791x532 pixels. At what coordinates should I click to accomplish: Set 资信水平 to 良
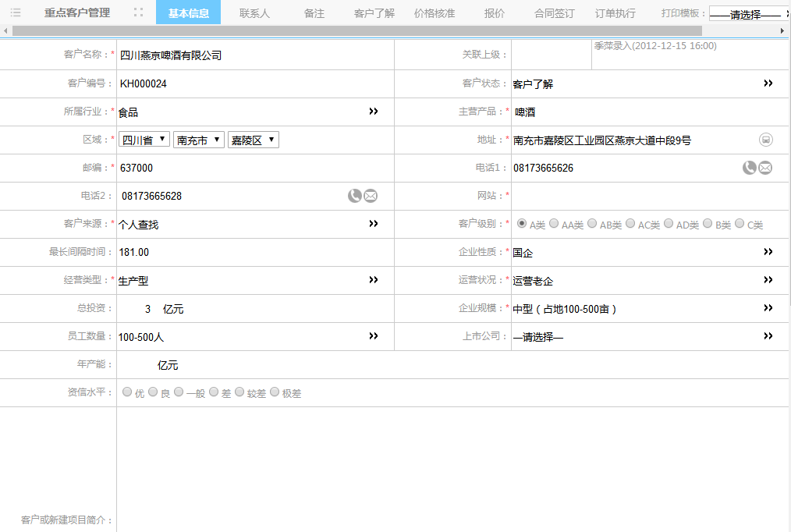[153, 392]
